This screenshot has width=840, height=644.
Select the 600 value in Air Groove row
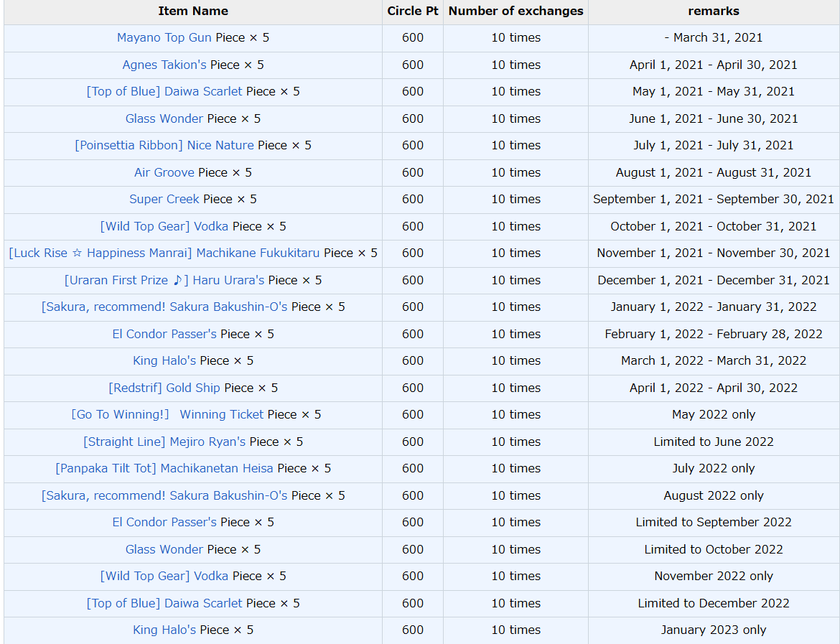(x=413, y=172)
